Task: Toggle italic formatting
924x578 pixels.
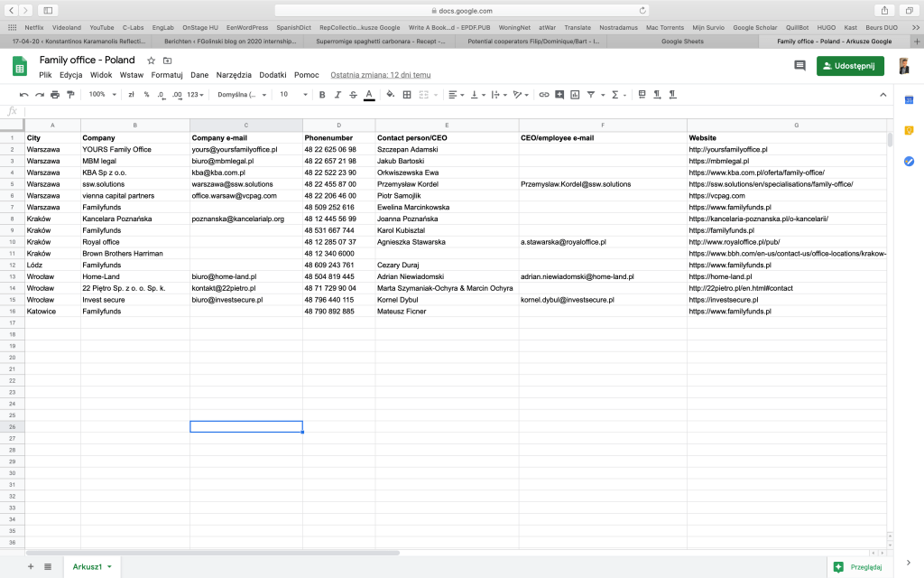Action: coord(337,94)
